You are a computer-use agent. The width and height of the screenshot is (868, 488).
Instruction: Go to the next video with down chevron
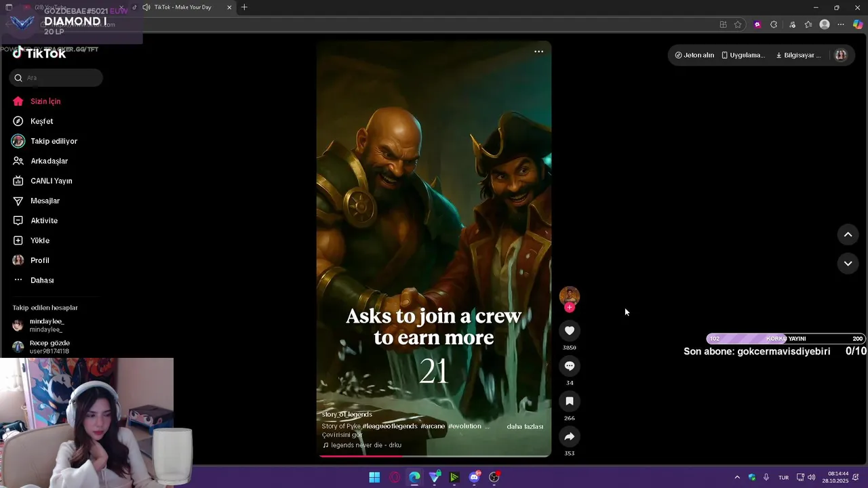[848, 263]
